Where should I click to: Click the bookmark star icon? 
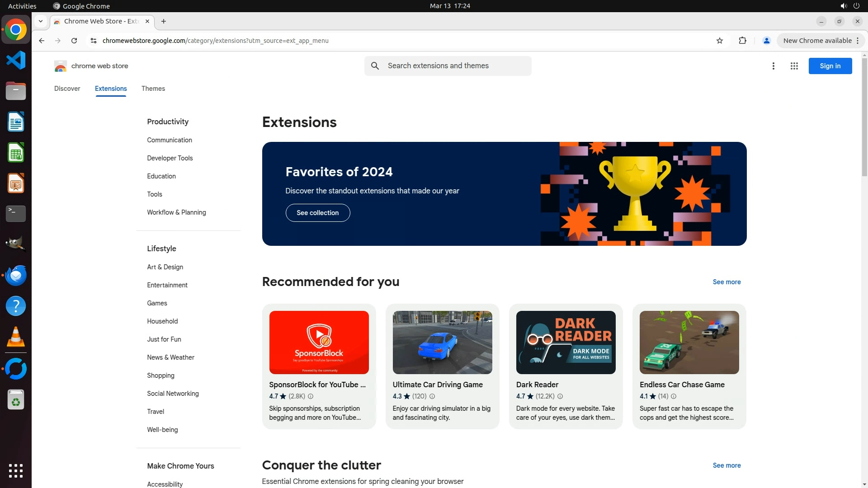click(720, 41)
